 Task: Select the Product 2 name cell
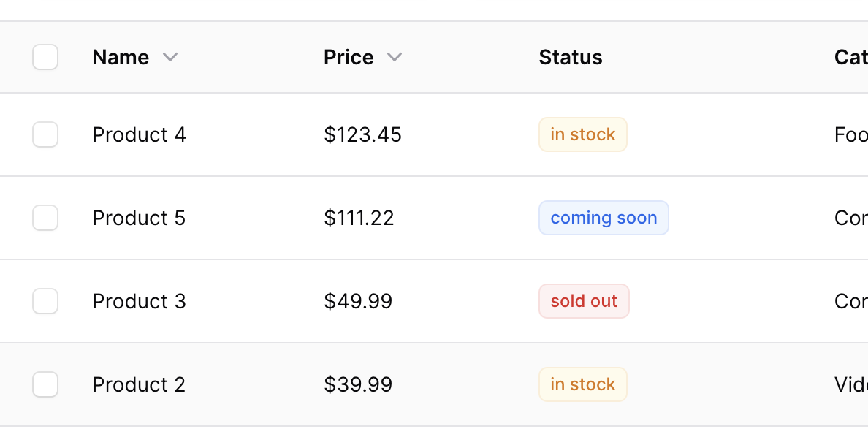pyautogui.click(x=139, y=384)
